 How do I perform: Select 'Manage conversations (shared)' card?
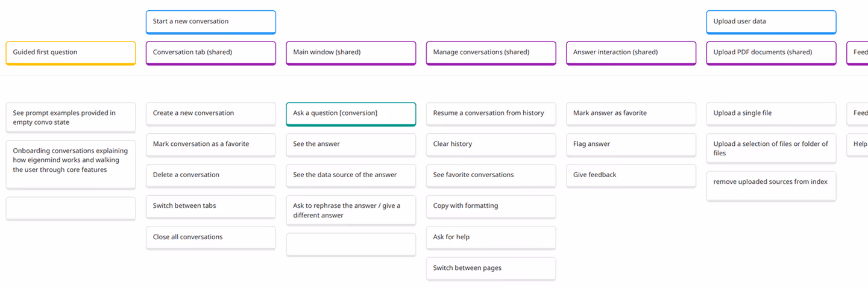(x=491, y=53)
